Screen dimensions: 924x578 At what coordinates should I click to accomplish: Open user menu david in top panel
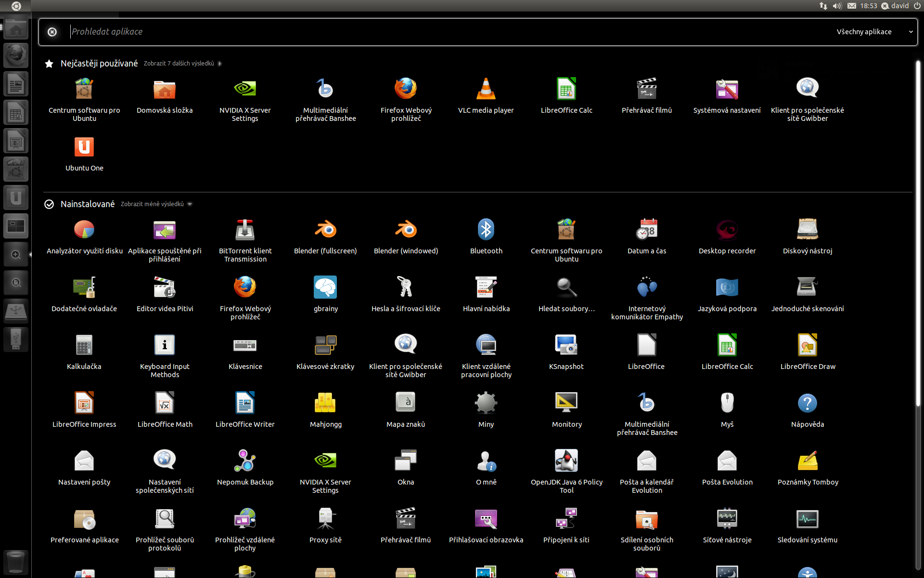(895, 6)
